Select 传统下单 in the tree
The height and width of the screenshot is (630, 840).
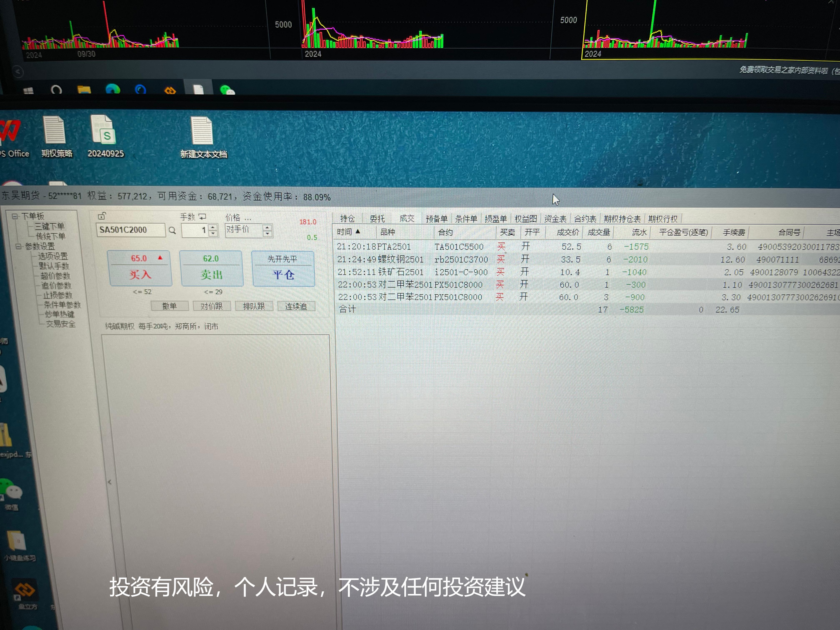point(50,236)
